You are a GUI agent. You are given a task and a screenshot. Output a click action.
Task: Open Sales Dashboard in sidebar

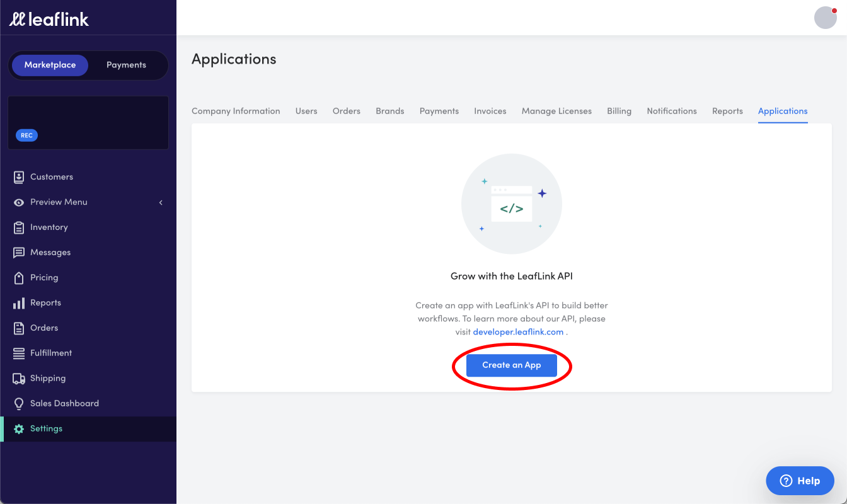point(64,404)
